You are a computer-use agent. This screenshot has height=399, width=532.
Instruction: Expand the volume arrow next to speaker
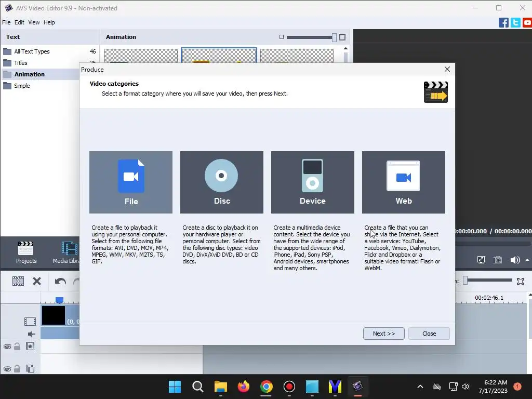(527, 260)
